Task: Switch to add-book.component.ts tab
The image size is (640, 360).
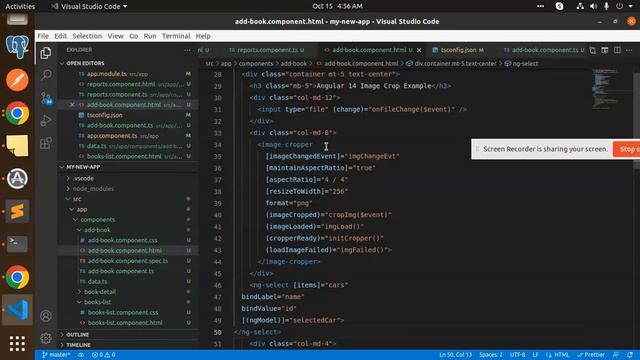Action: click(544, 50)
